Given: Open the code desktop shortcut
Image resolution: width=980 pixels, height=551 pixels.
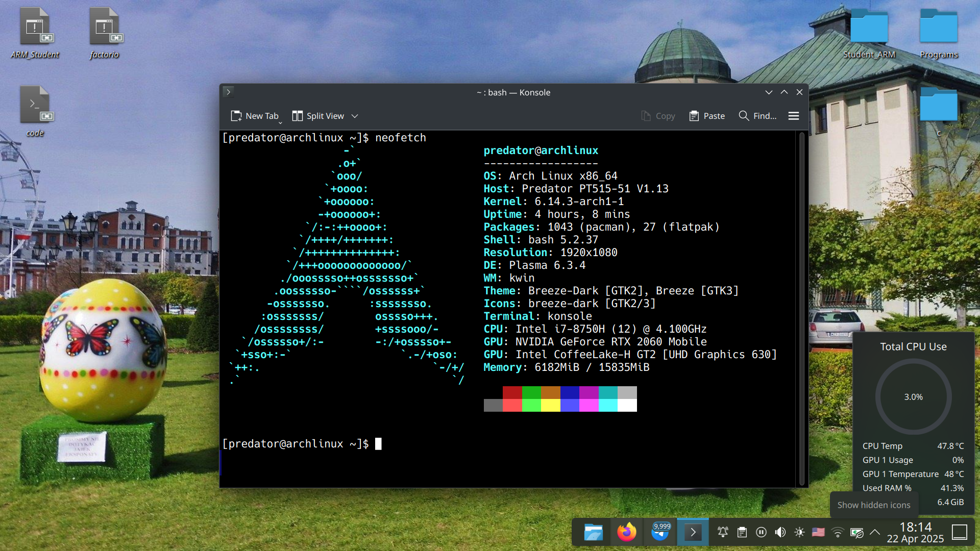Looking at the screenshot, I should [x=35, y=111].
